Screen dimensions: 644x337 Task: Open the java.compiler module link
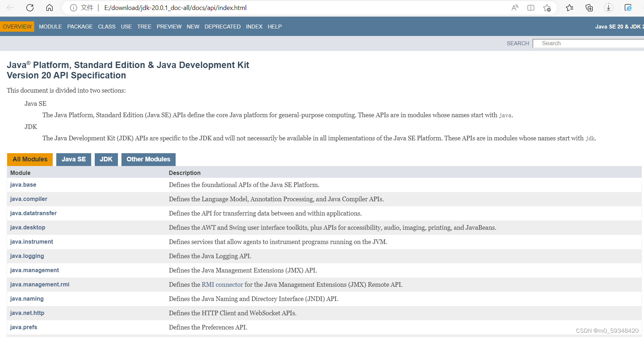[28, 199]
